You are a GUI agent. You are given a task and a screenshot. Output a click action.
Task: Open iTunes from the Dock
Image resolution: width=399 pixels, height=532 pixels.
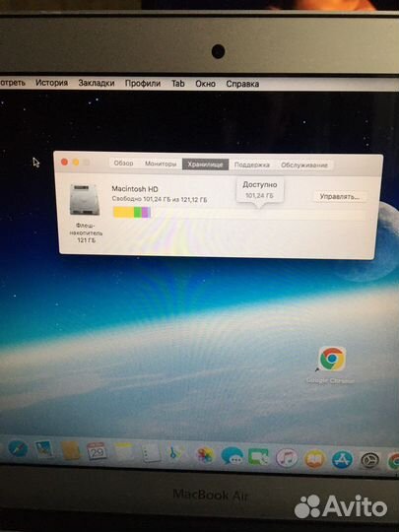point(287,458)
